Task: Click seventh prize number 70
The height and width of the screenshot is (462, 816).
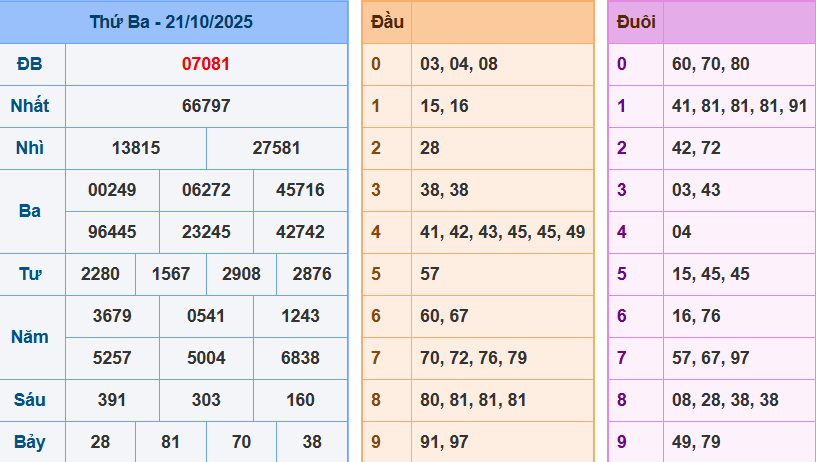Action: point(242,442)
